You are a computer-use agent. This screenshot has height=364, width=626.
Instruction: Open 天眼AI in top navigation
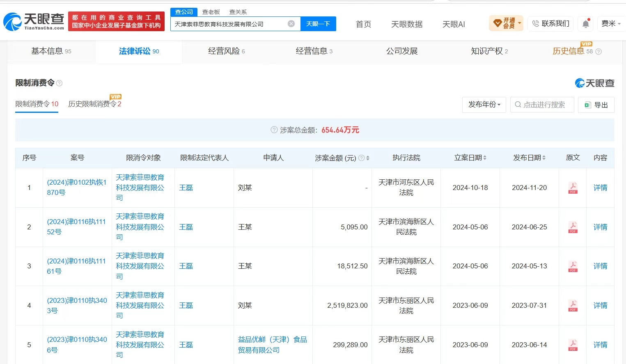coord(454,24)
